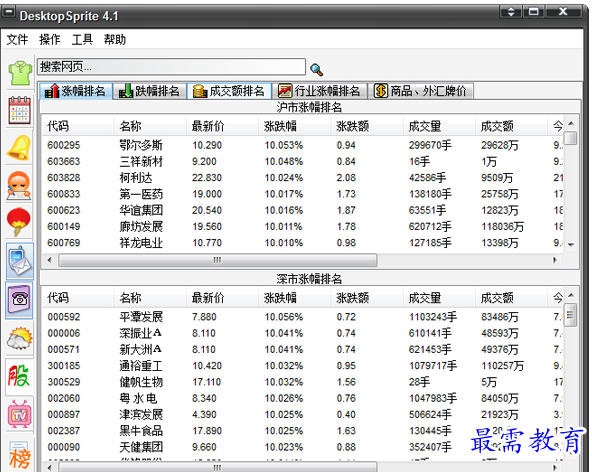Sort 沪市 table by 最新价 column header
The width and height of the screenshot is (592, 472).
222,126
